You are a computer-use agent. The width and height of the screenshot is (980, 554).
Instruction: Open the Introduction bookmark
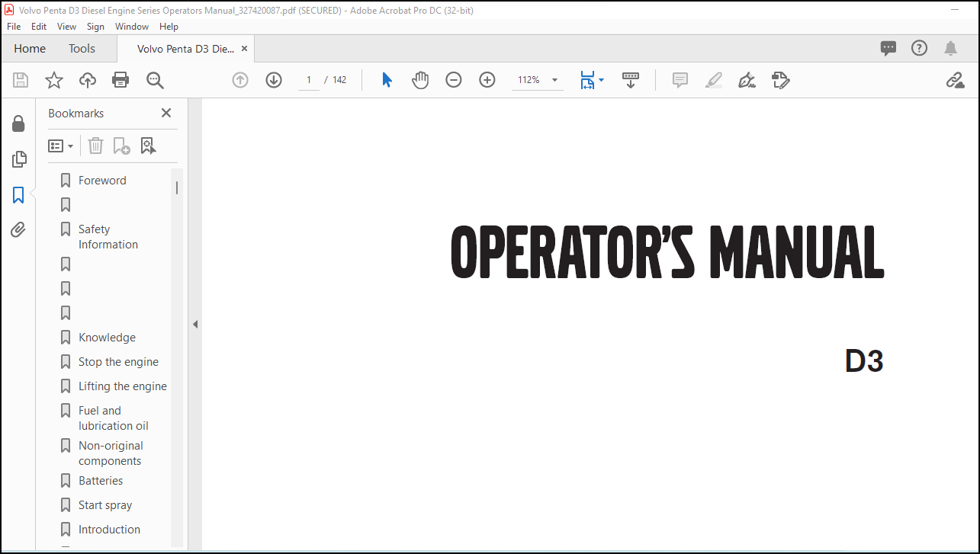coord(109,530)
